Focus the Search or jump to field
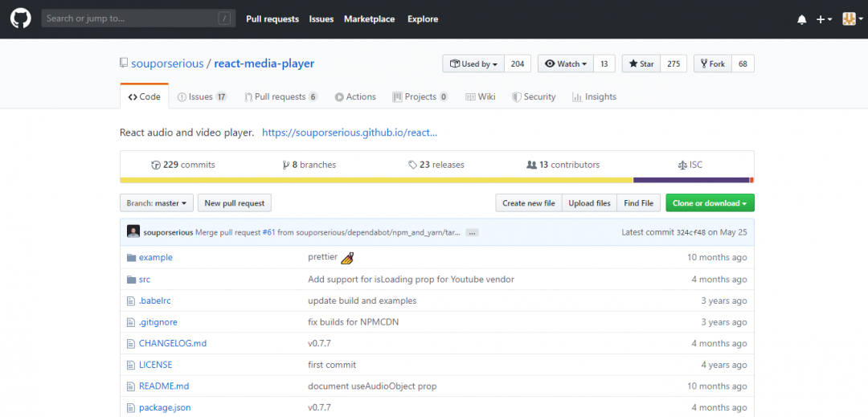The width and height of the screenshot is (868, 417). [138, 18]
